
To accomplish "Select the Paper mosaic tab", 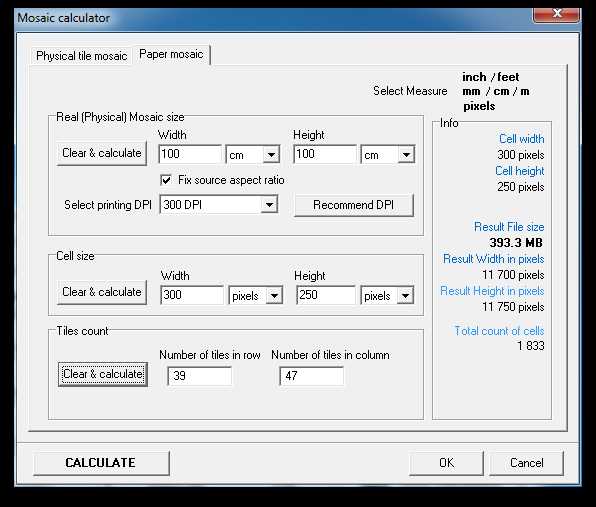I will (171, 54).
